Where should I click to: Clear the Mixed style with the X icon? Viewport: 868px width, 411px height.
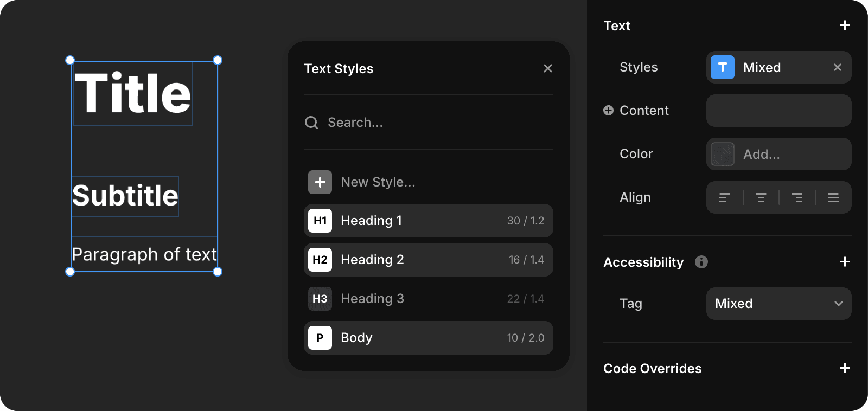pos(837,67)
